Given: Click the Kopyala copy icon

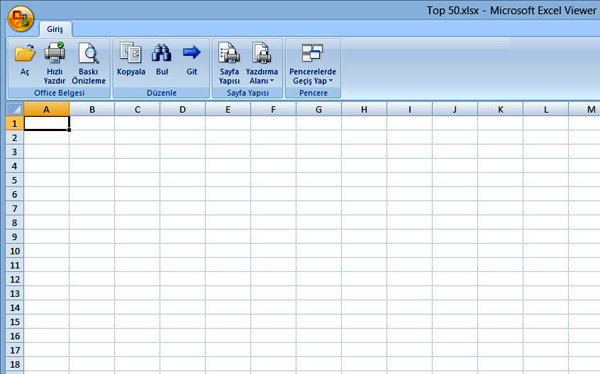Looking at the screenshot, I should coord(131,52).
